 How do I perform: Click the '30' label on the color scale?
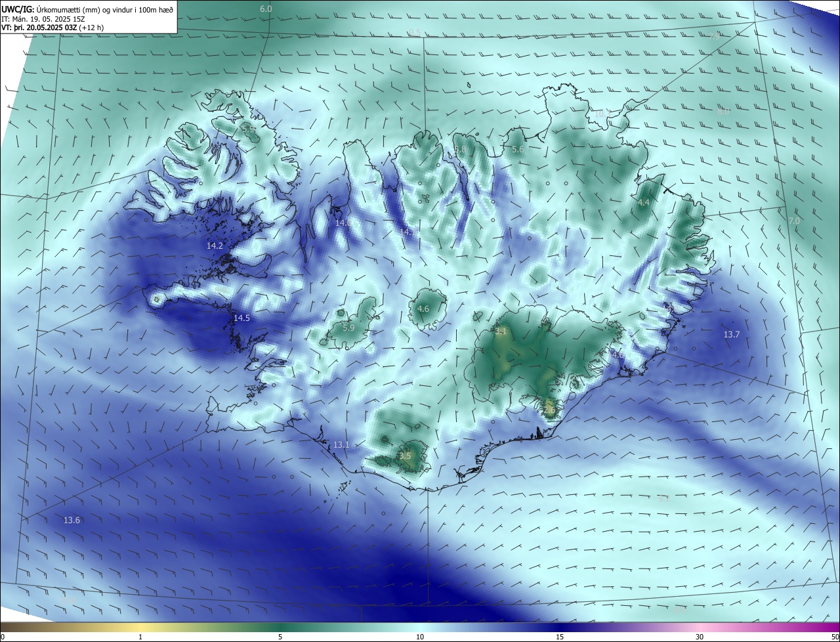(x=700, y=637)
